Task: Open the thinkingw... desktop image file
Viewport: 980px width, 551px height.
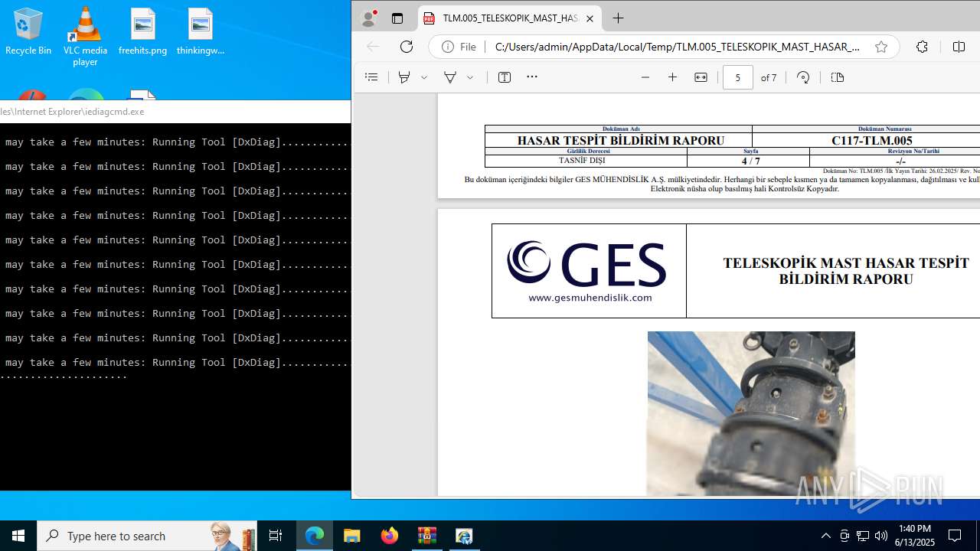Action: click(200, 32)
